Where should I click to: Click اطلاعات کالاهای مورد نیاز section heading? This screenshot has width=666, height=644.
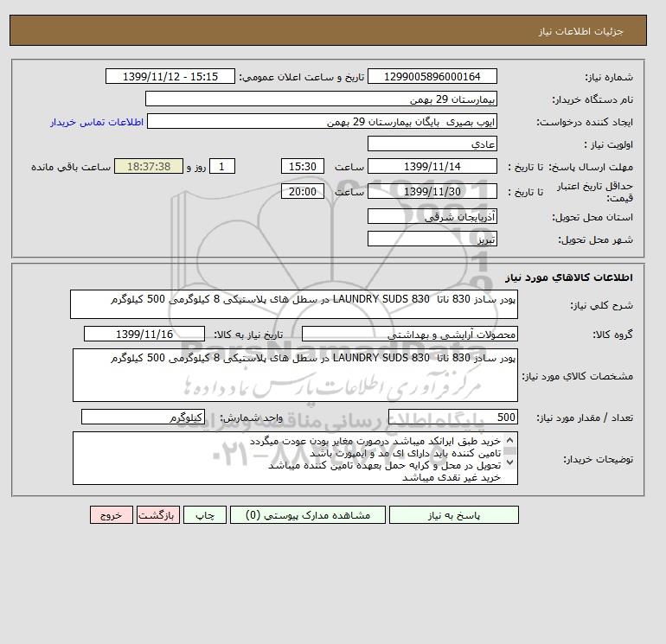point(569,277)
